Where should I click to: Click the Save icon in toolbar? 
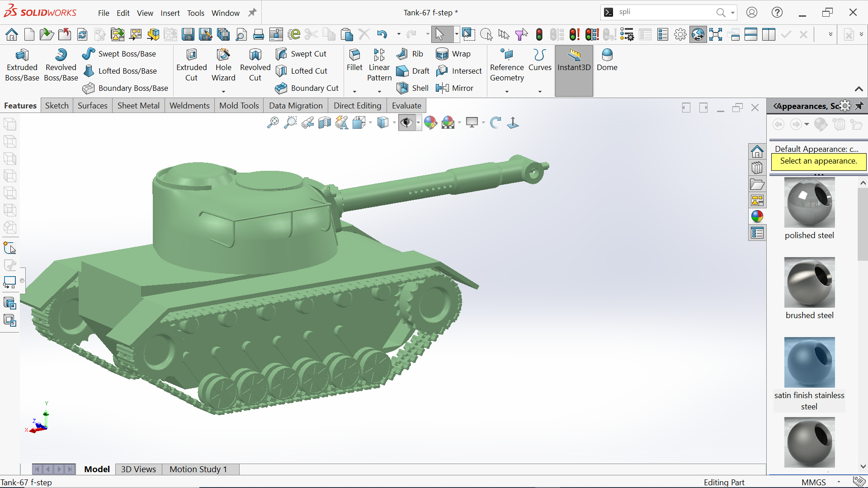pos(188,34)
